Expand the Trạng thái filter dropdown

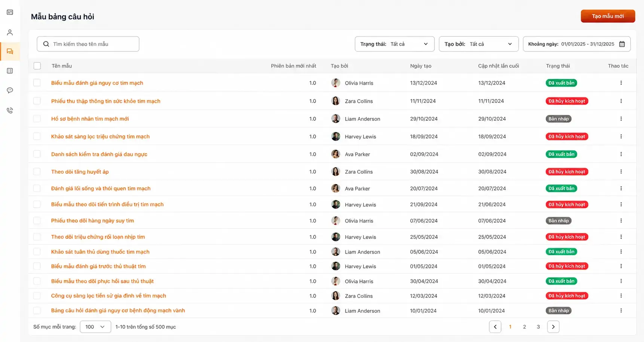394,44
